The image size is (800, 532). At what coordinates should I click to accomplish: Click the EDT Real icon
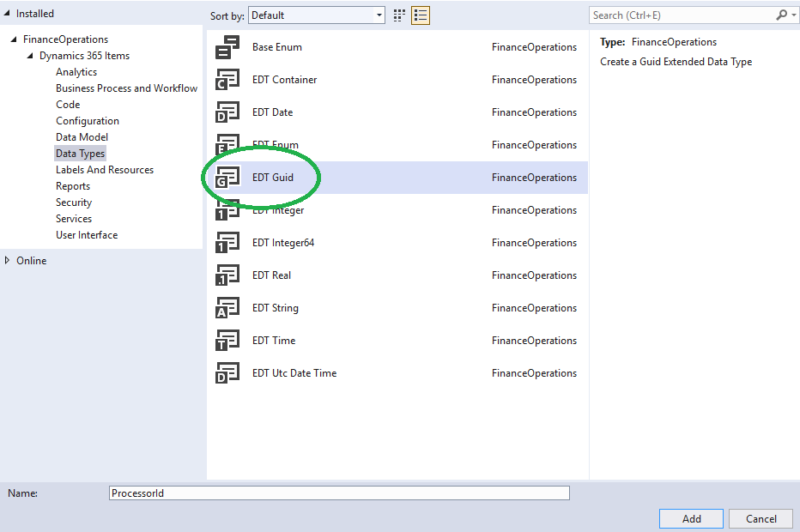tap(227, 275)
